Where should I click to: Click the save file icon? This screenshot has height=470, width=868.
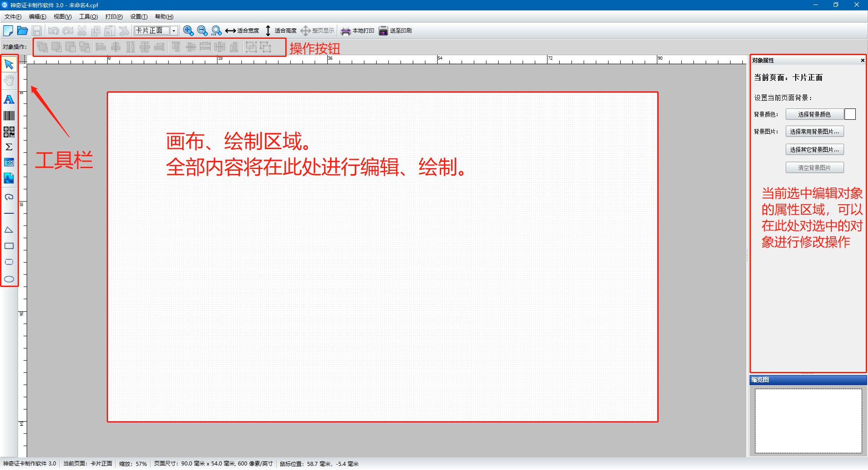(37, 30)
